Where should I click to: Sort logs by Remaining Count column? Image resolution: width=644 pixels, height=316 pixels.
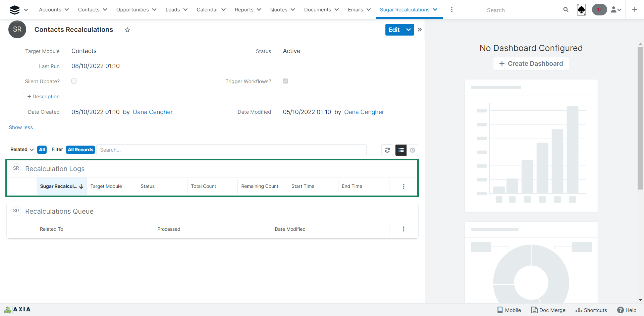click(x=260, y=186)
